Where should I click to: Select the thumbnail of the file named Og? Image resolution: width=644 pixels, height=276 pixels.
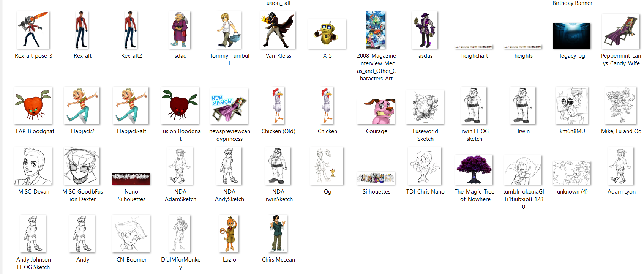pos(327,166)
